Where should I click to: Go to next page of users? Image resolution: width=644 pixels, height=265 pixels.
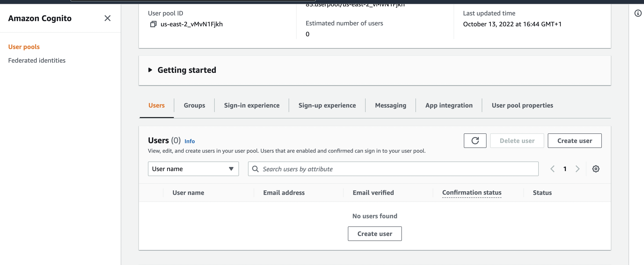(578, 169)
